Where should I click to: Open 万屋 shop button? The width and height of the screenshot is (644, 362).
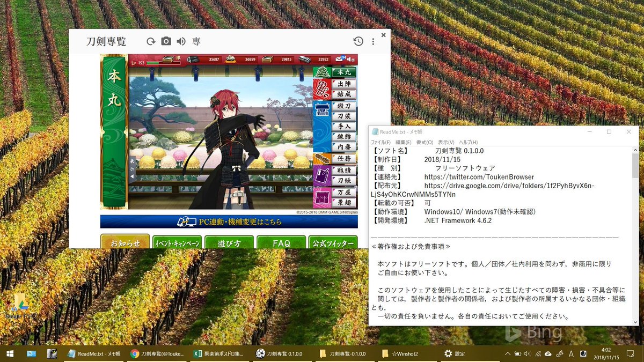(x=343, y=192)
